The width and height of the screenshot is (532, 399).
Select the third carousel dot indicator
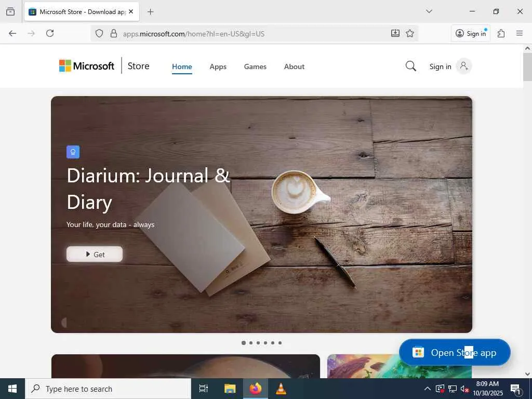point(258,343)
